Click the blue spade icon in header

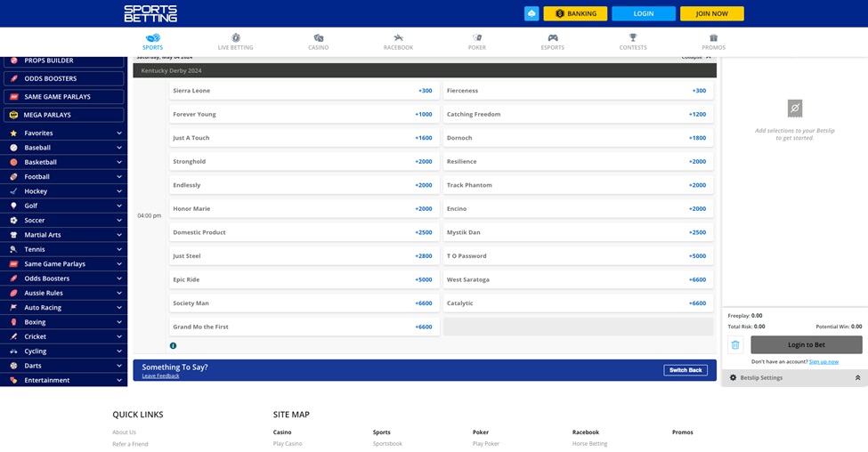tap(531, 13)
